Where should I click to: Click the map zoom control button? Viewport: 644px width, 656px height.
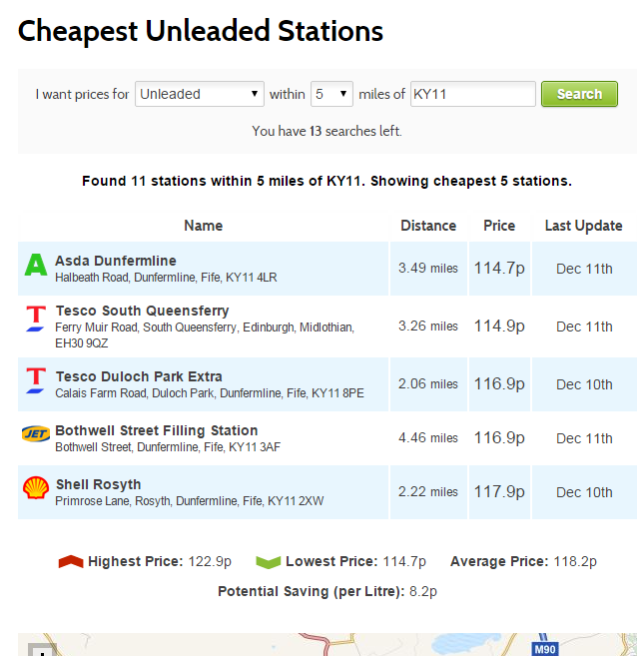42,650
